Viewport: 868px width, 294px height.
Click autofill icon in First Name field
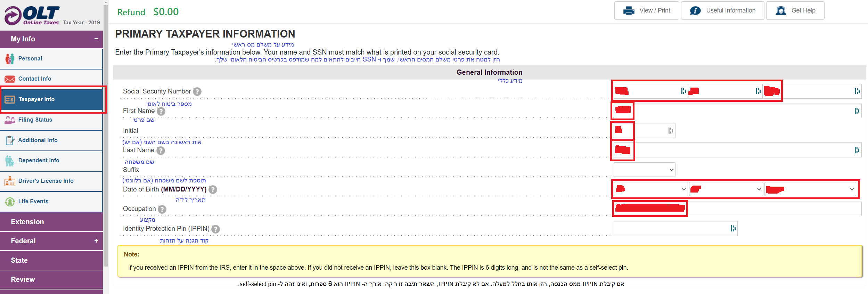coord(857,111)
